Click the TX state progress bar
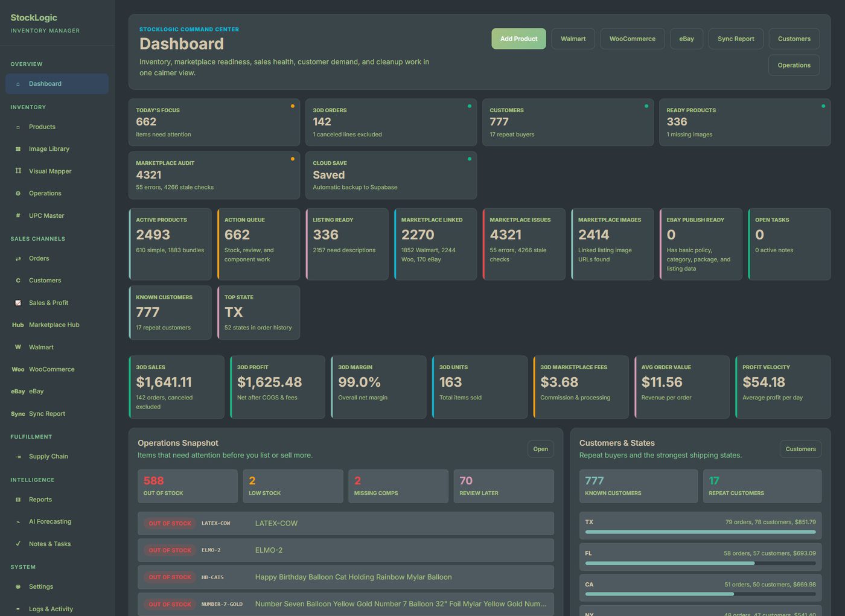The height and width of the screenshot is (616, 845). pyautogui.click(x=700, y=532)
